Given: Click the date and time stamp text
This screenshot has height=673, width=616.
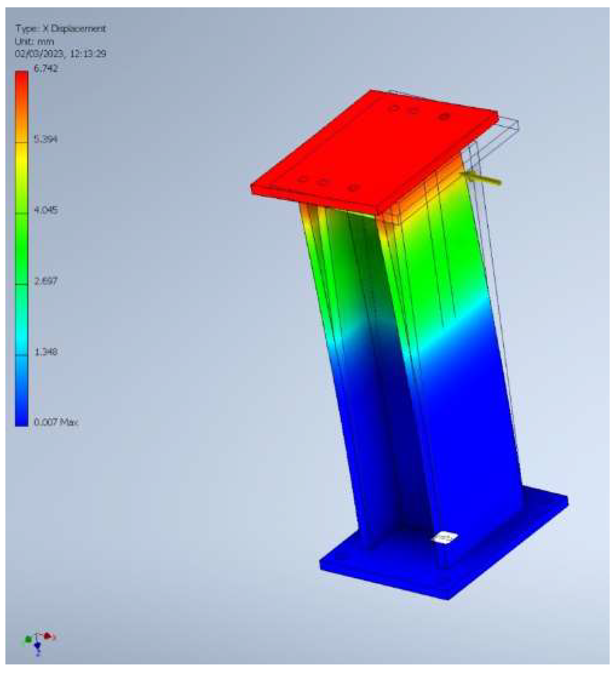Looking at the screenshot, I should [60, 54].
